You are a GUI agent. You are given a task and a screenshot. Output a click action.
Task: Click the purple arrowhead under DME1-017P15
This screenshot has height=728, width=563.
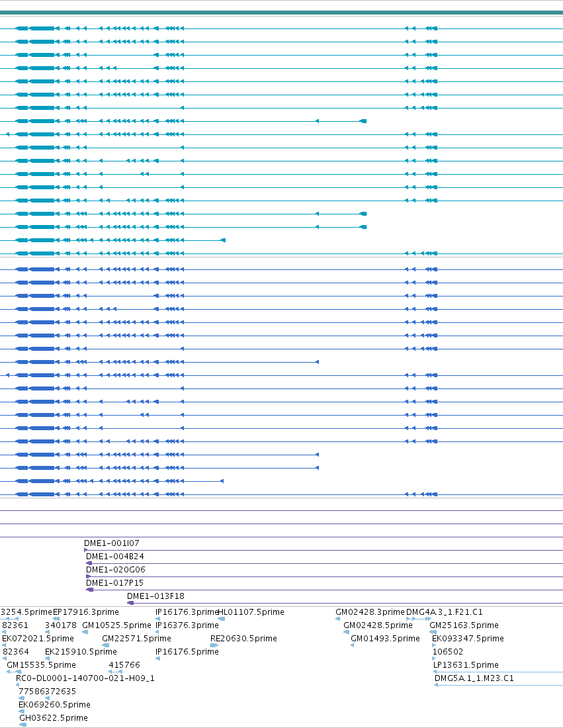click(89, 590)
